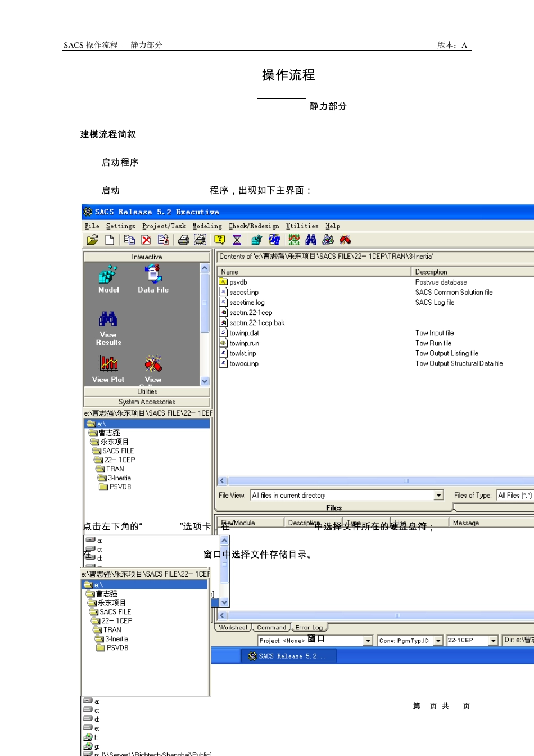
Task: Click the printer toolbar icon
Action: [183, 240]
